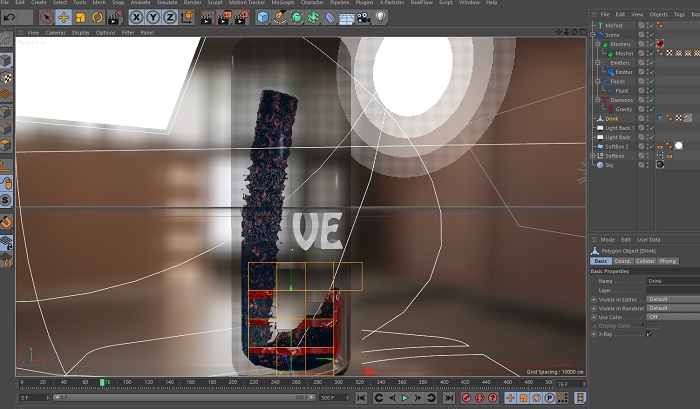Click the Undo arrow icon
700x409 pixels.
[x=9, y=17]
